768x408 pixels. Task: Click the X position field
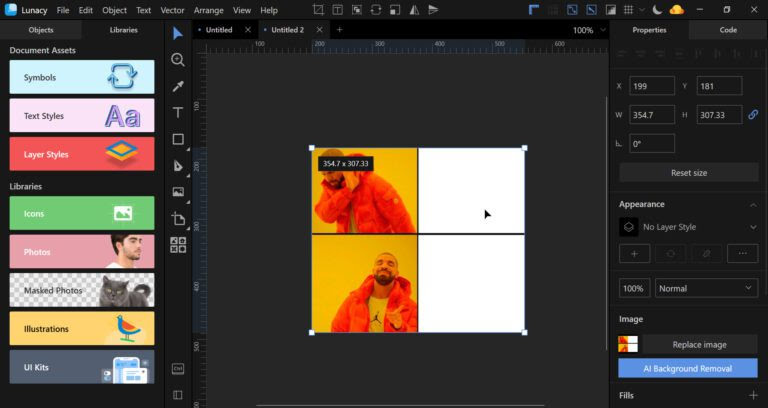click(x=652, y=86)
